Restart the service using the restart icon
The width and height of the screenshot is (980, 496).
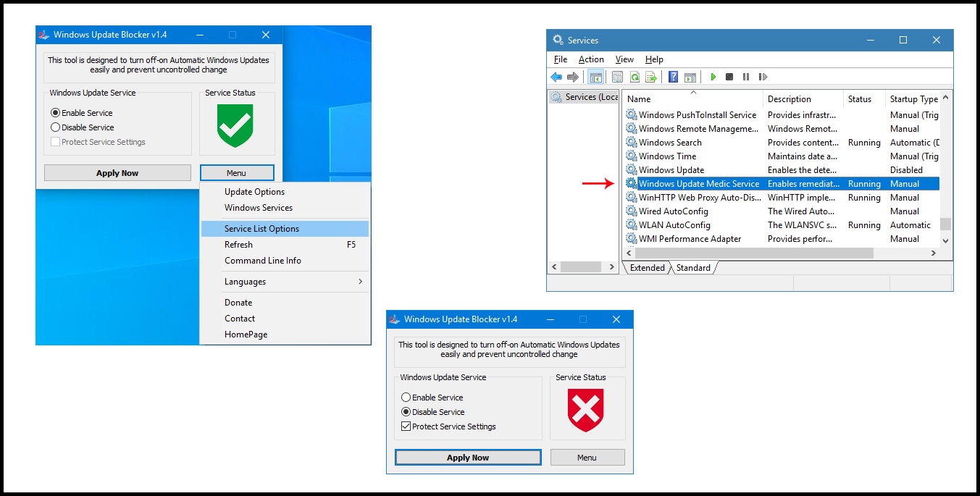coord(763,77)
